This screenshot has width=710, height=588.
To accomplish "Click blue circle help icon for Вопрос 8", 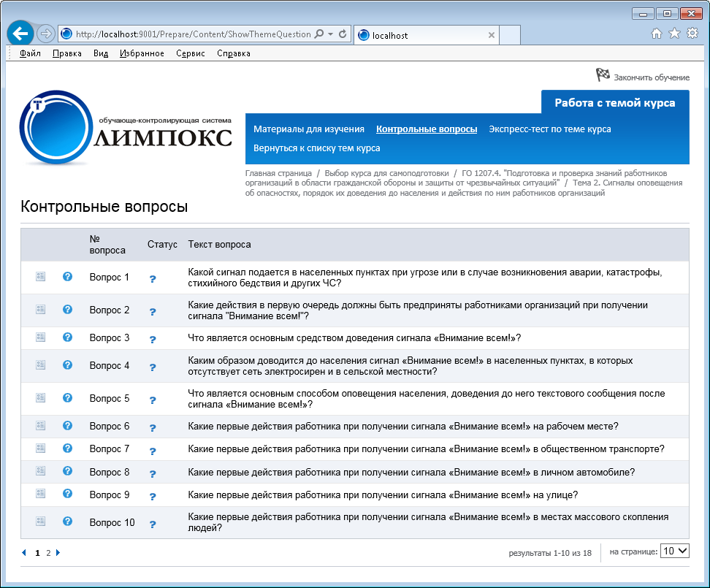I will 67,470.
